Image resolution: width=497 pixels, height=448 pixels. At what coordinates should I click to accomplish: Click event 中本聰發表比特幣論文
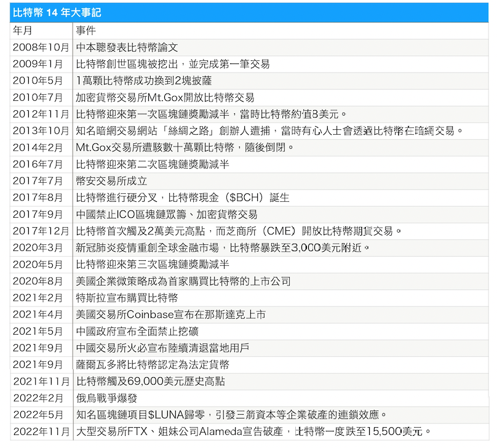click(127, 47)
